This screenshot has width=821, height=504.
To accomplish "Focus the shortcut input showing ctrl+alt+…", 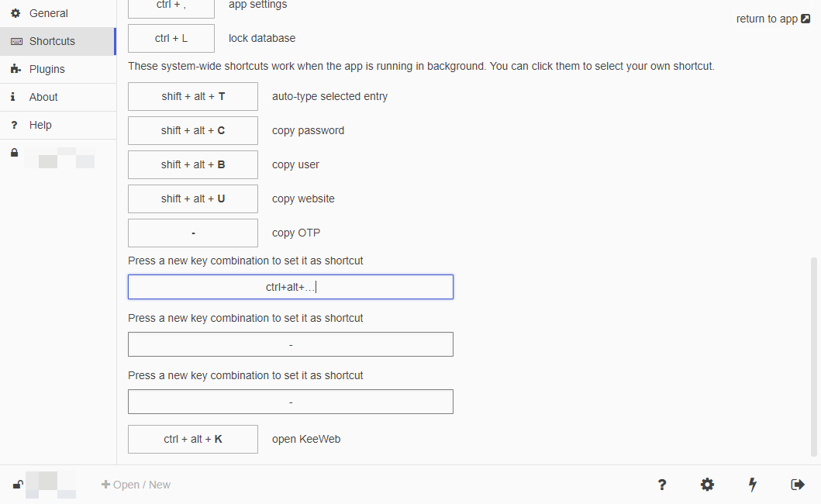I will pos(291,287).
